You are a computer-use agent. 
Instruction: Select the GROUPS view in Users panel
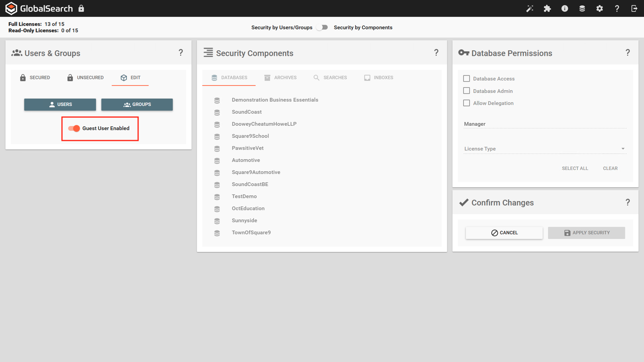pos(137,104)
